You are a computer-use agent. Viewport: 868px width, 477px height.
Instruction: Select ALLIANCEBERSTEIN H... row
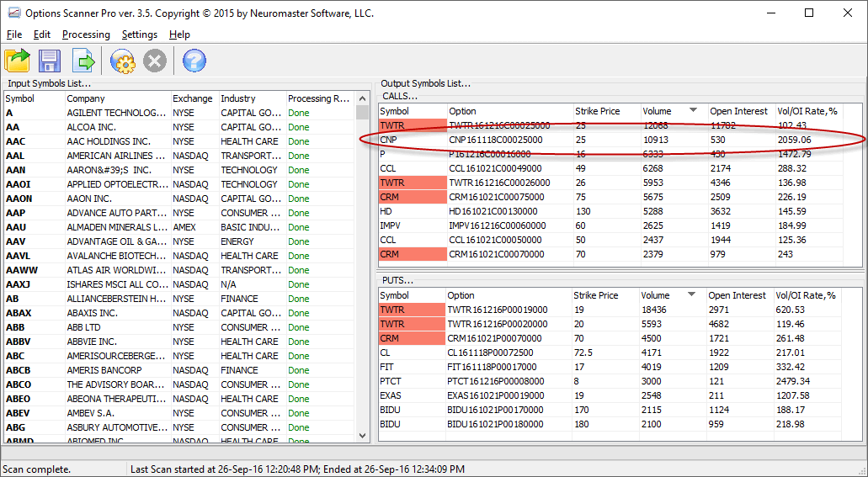[x=180, y=299]
